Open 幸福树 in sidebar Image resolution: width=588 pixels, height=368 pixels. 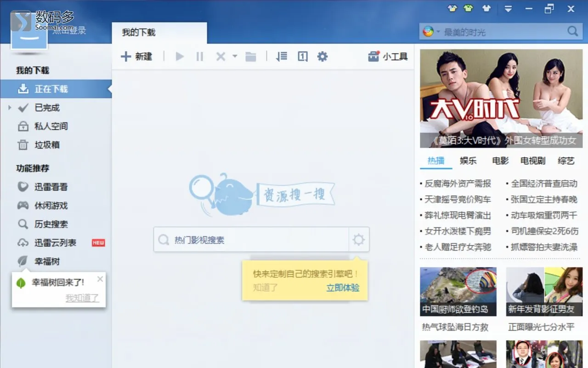click(x=47, y=261)
